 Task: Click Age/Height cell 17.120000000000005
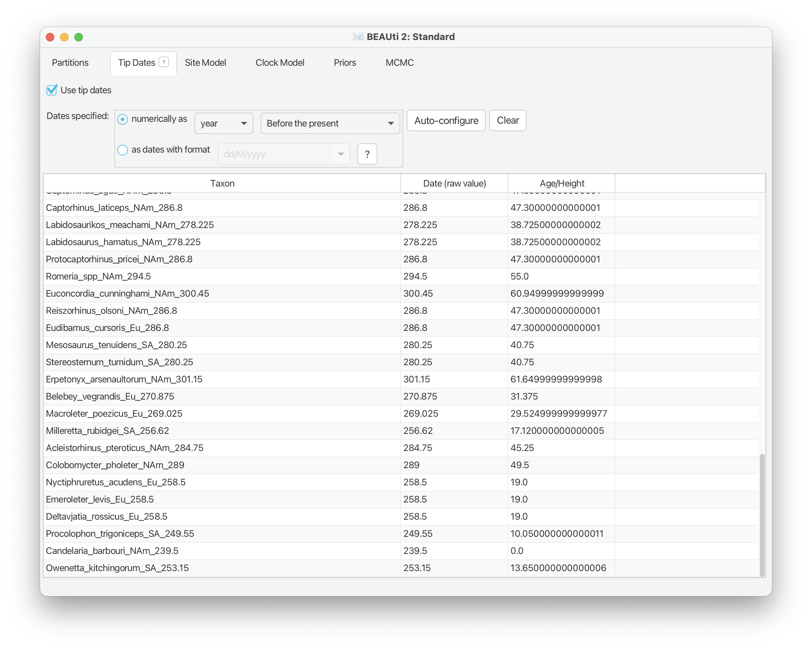click(561, 431)
